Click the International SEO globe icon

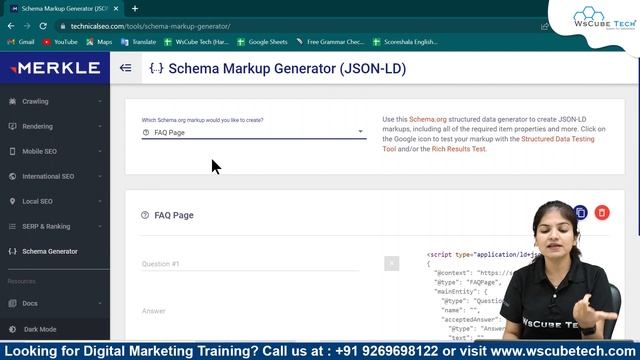pyautogui.click(x=12, y=176)
